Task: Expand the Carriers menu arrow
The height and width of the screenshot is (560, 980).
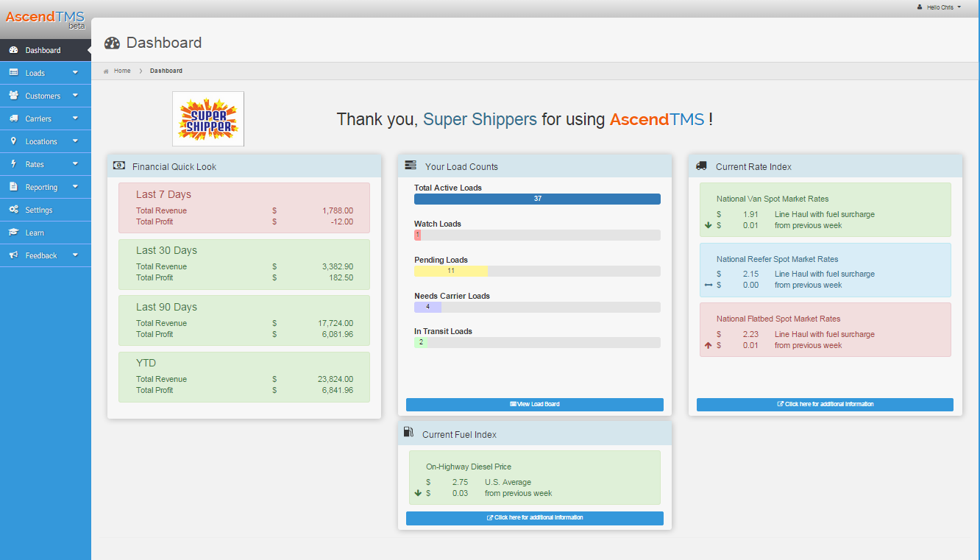Action: point(75,118)
